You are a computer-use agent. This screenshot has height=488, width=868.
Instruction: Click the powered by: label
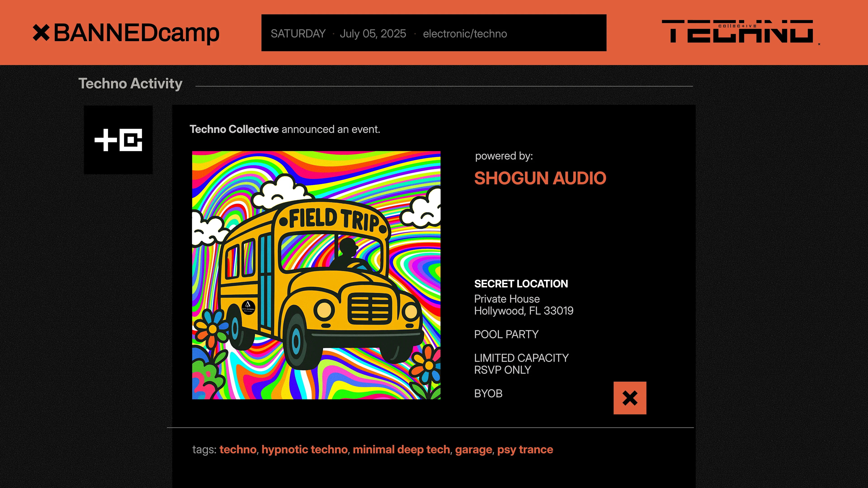504,156
